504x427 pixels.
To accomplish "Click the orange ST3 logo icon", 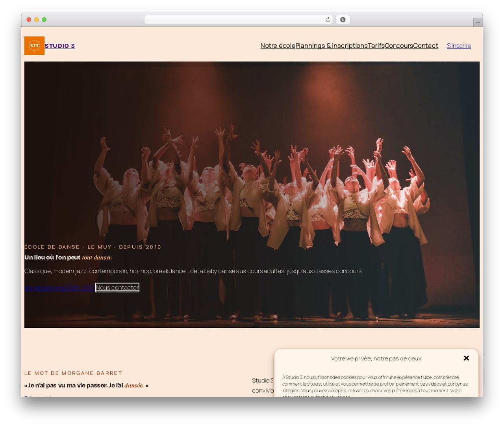I will click(x=34, y=46).
